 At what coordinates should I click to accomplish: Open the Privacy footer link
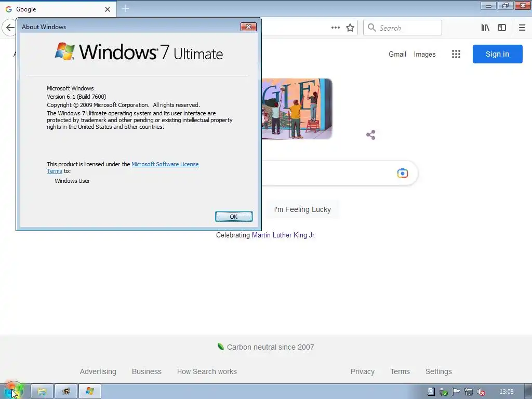click(x=362, y=371)
